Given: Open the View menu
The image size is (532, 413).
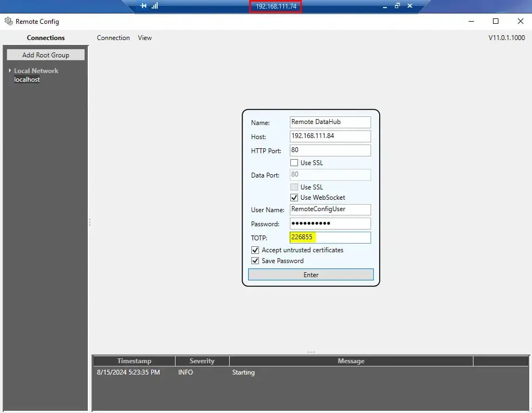Looking at the screenshot, I should coord(145,37).
